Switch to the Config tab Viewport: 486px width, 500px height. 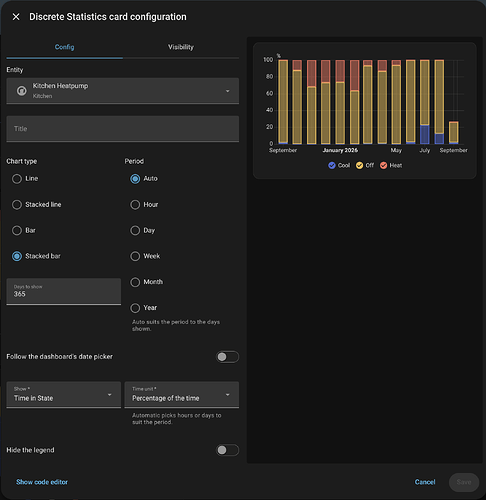pos(64,47)
